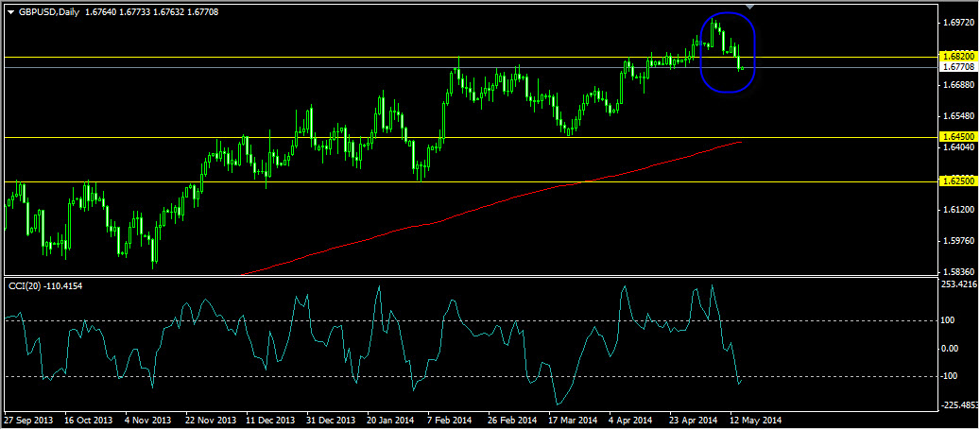
Task: Click the 22 Nov 2013 date label
Action: click(212, 420)
